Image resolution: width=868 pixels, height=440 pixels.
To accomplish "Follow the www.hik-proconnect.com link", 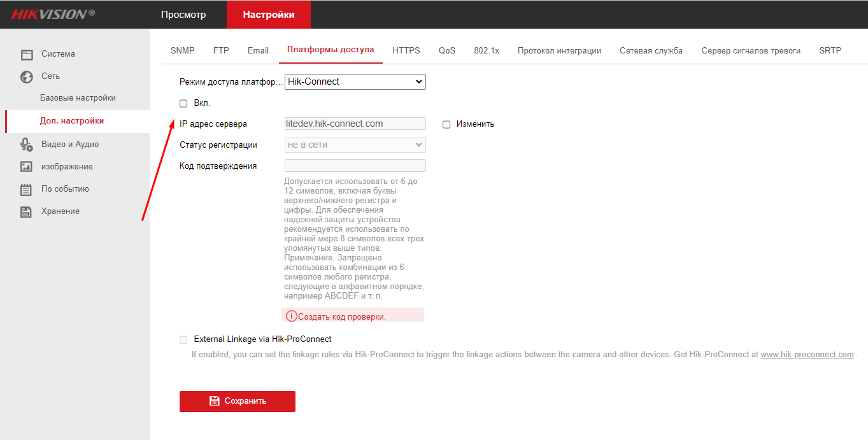I will [807, 355].
